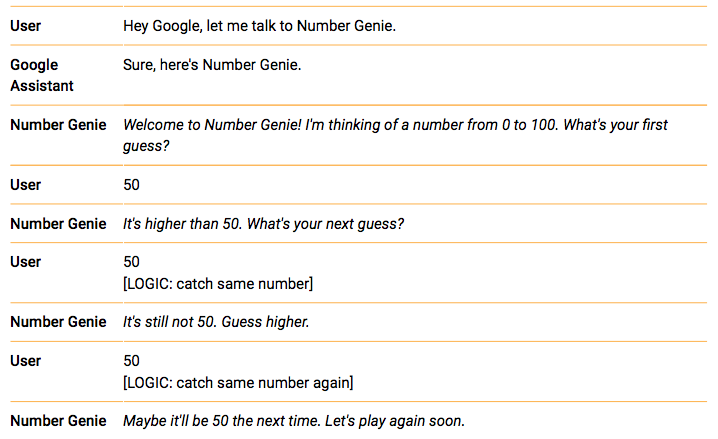Click the 'User' label beside '[LOGIC: catch same number]'

[x=26, y=262]
